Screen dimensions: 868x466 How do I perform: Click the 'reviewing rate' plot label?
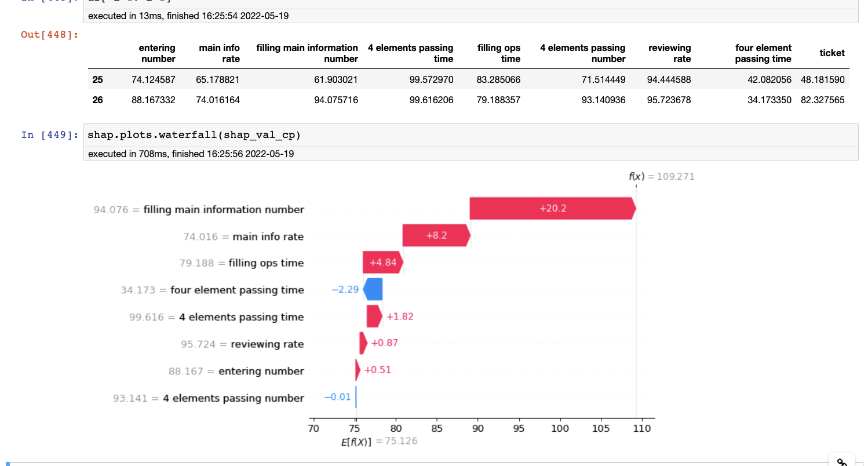[x=268, y=344]
